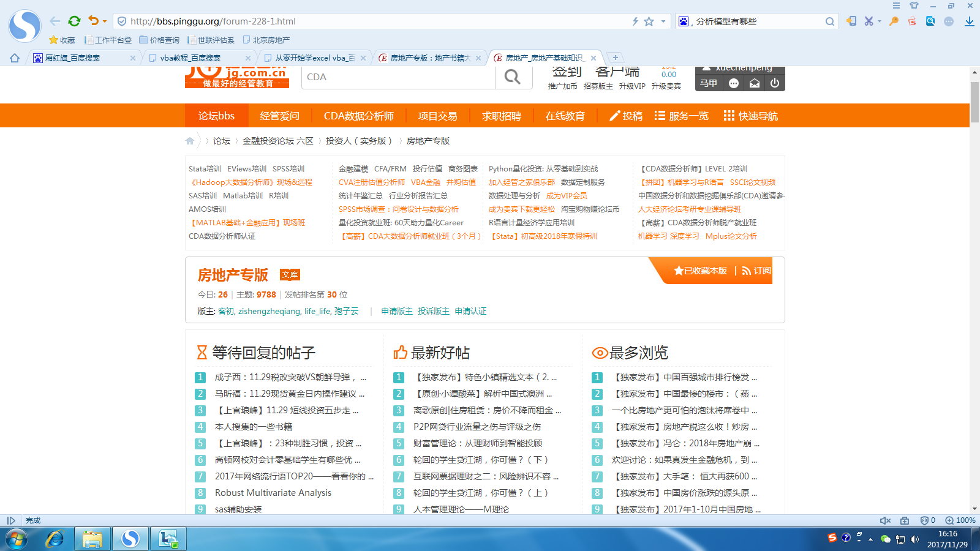The height and width of the screenshot is (551, 980).
Task: Open the ad-block shield counter in status bar
Action: [x=927, y=520]
